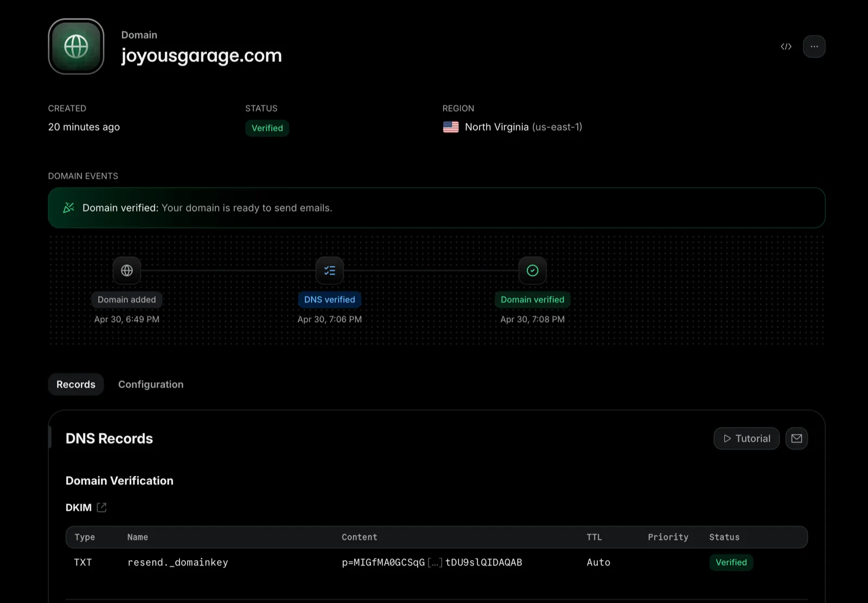Click the green domain globe logo
The height and width of the screenshot is (603, 868).
[76, 47]
